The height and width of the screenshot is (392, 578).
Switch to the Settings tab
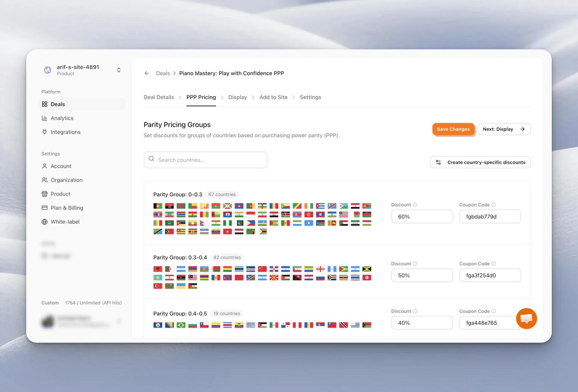click(x=310, y=97)
